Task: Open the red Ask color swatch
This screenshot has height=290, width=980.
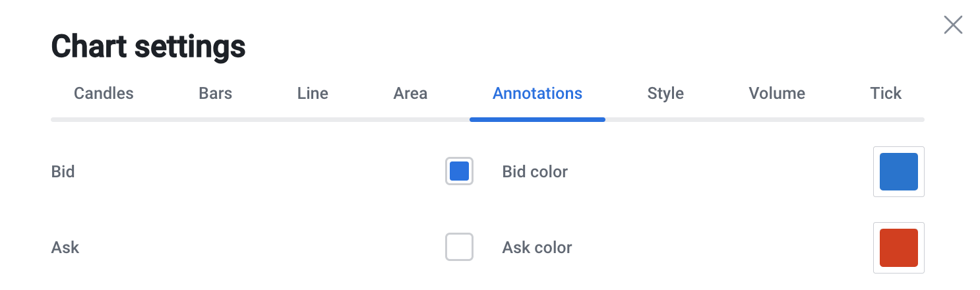Action: click(898, 247)
